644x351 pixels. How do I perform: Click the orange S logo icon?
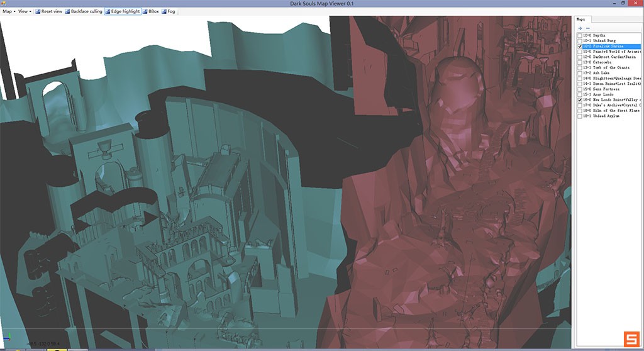631,338
